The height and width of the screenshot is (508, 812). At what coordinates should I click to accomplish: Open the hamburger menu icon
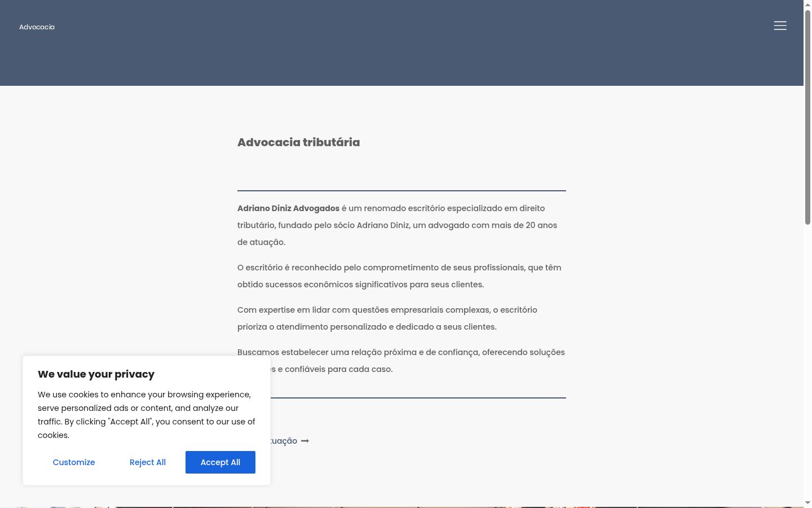(x=780, y=26)
